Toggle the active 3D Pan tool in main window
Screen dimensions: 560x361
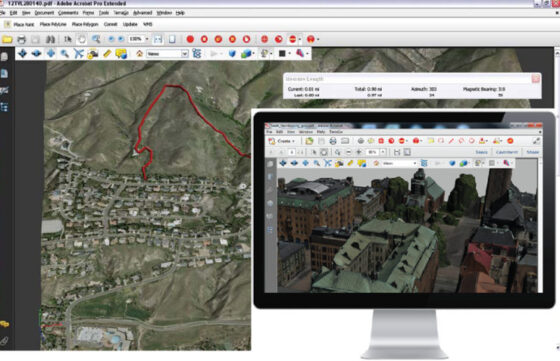51,54
